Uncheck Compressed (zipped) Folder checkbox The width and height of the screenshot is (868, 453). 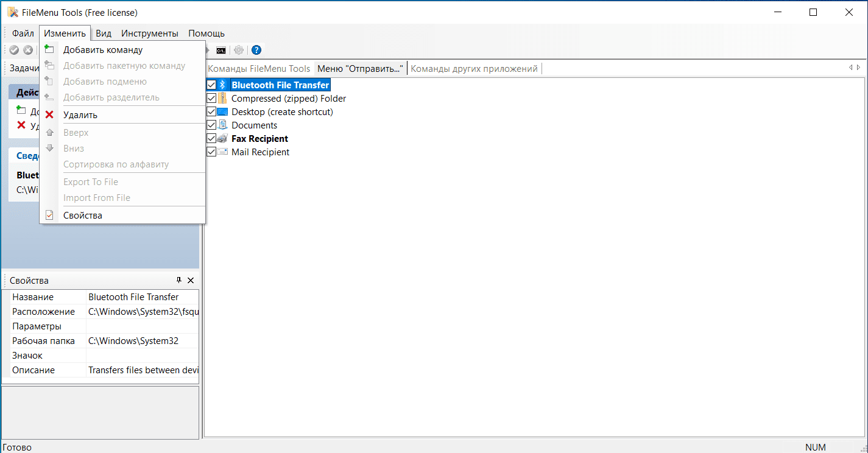click(211, 99)
